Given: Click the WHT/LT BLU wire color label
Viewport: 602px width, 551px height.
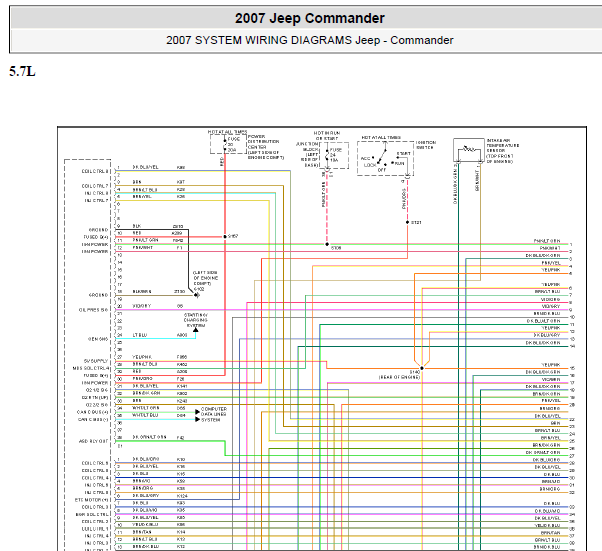Looking at the screenshot, I should (x=145, y=415).
